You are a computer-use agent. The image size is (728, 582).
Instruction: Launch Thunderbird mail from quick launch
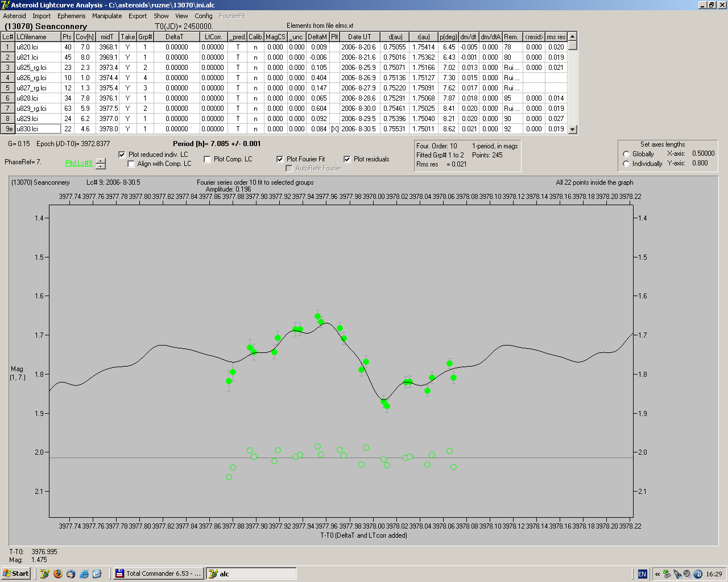tap(71, 573)
